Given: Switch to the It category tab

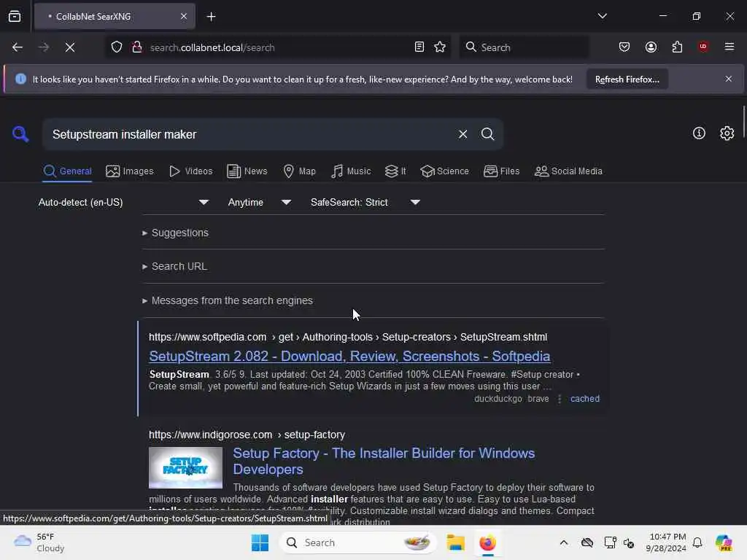Looking at the screenshot, I should click(395, 171).
